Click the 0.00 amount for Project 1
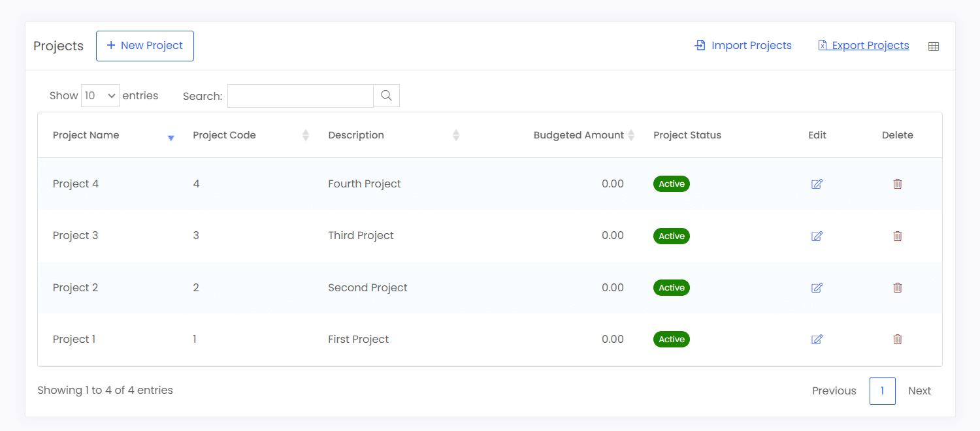 pyautogui.click(x=613, y=339)
